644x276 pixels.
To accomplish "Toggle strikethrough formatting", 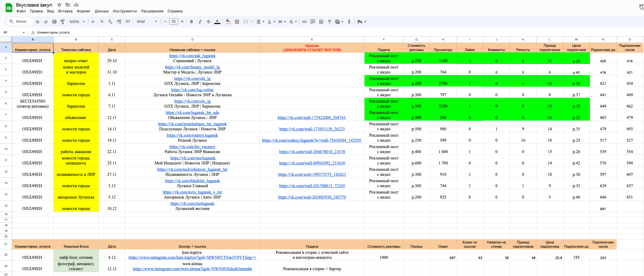I will pyautogui.click(x=209, y=22).
